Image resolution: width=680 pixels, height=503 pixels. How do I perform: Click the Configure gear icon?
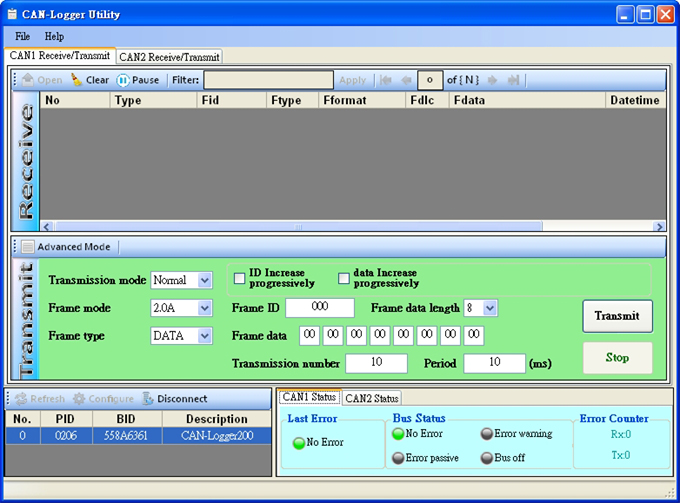79,398
